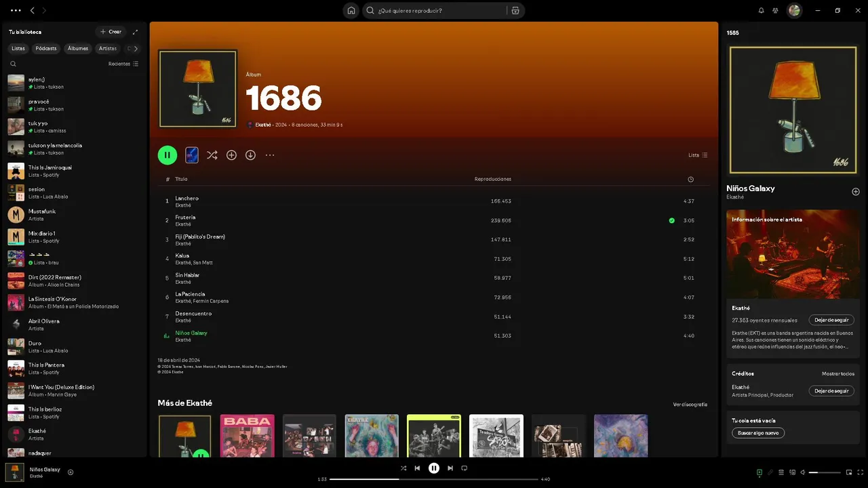Toggle shuffle in the player bar

tap(403, 468)
